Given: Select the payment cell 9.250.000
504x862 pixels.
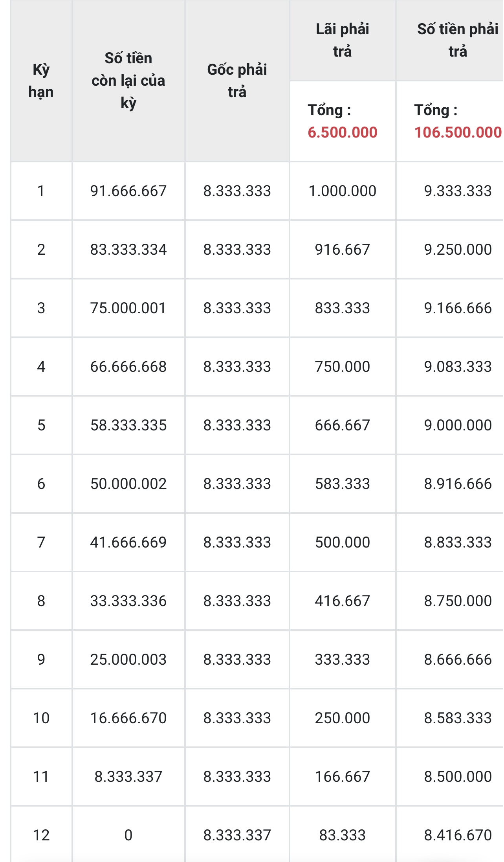Looking at the screenshot, I should coord(457,250).
